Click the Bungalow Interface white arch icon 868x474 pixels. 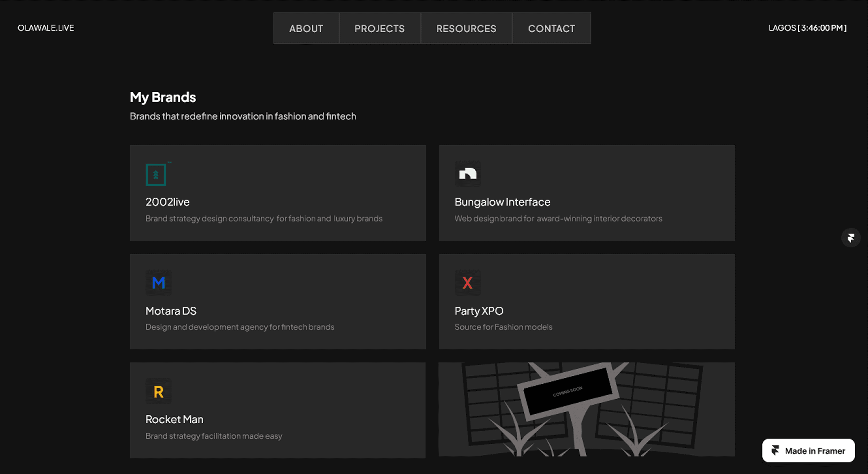468,174
